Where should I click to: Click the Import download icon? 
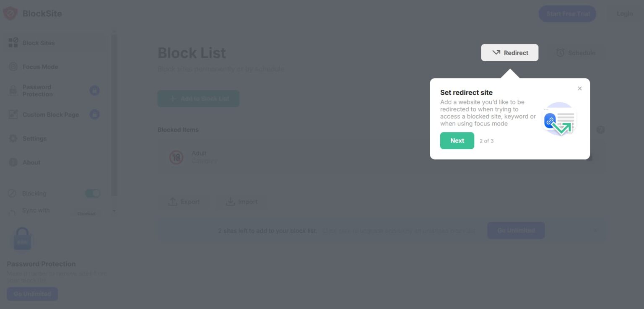[230, 202]
